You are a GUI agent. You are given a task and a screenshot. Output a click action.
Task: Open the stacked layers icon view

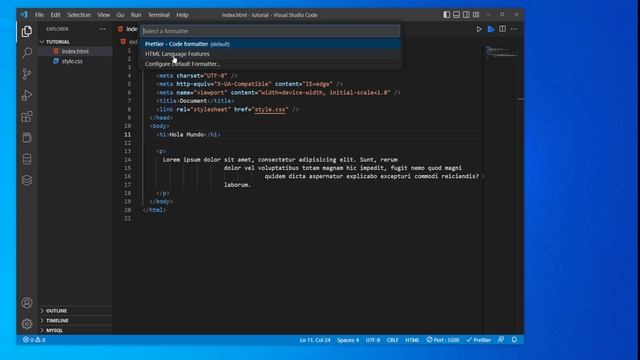(27, 180)
